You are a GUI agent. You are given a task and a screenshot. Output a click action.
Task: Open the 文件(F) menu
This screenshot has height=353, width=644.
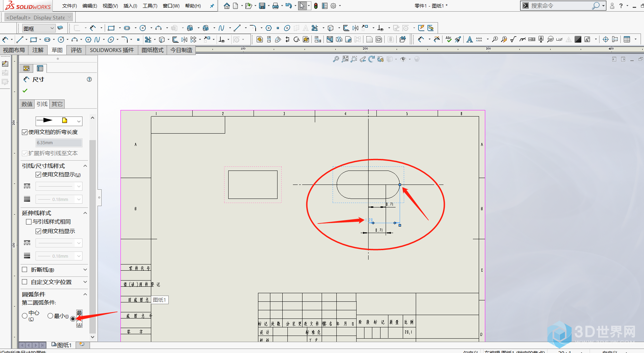click(x=69, y=6)
